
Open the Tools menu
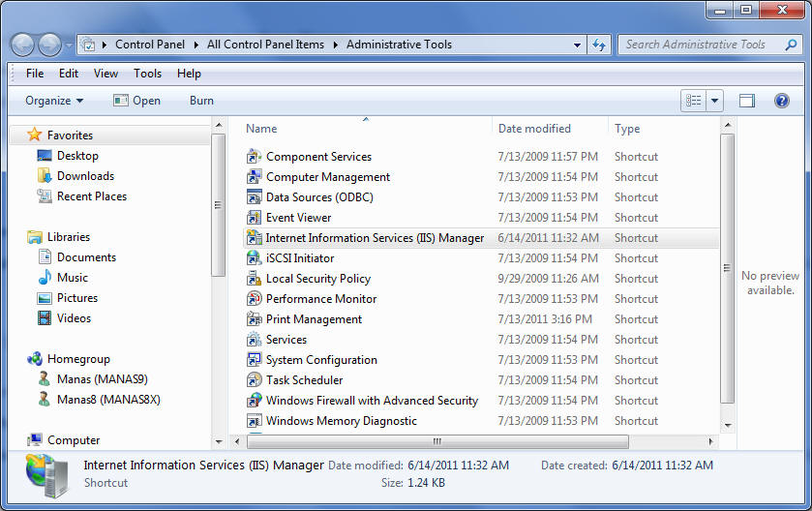point(147,74)
